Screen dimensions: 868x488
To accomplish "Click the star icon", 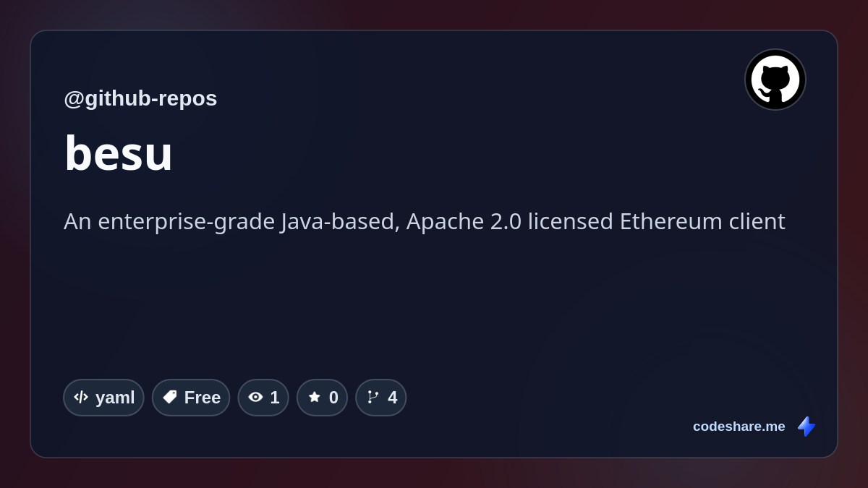I will pos(315,397).
